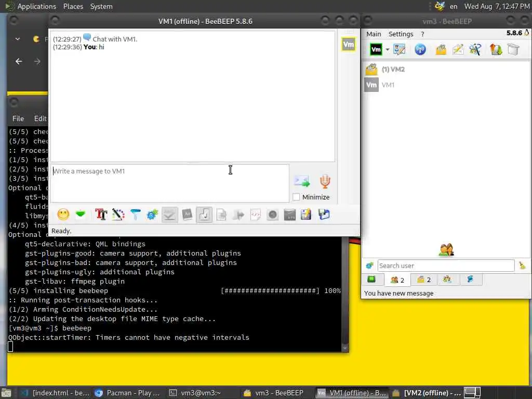Clear the search with broom icon

tap(522, 265)
